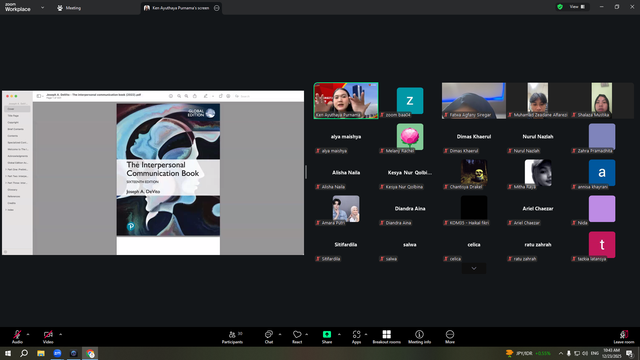This screenshot has width=640, height=360.
Task: Switch to the Meeting tab
Action: pos(69,8)
